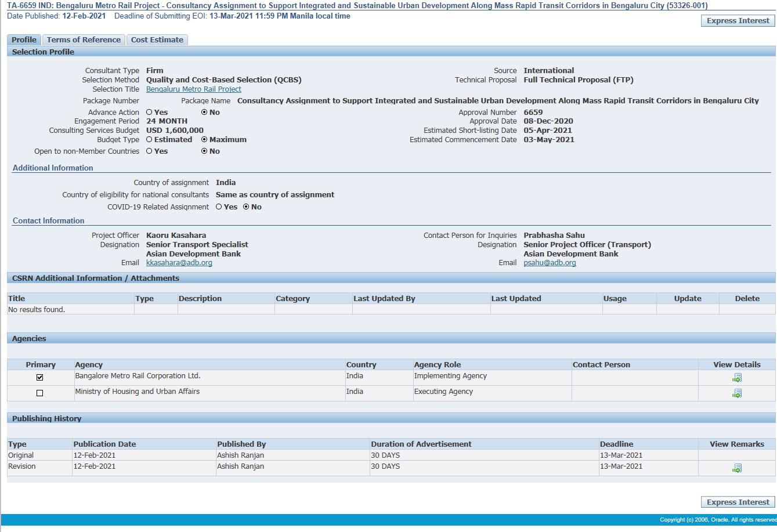Toggle primary checkbox for Bangalore Metro Rail Corporation
This screenshot has width=777, height=532.
pos(39,377)
